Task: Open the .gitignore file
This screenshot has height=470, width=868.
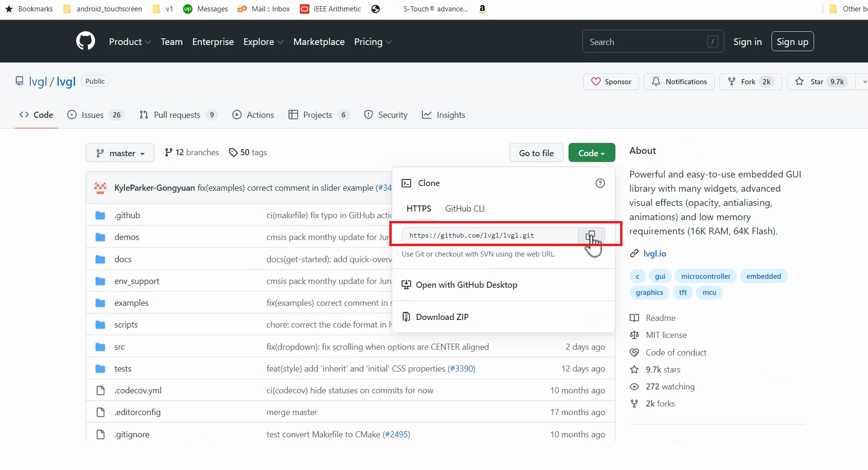Action: pos(132,435)
